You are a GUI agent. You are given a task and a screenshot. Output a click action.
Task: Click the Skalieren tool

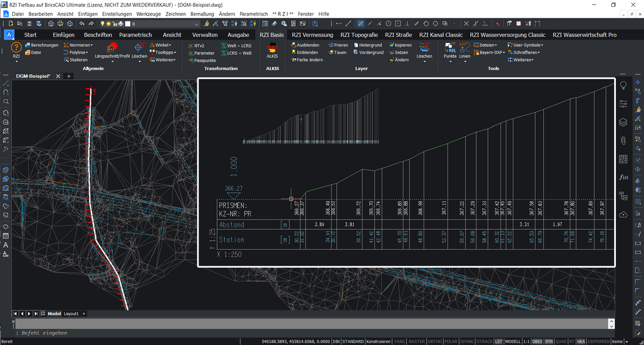point(75,60)
